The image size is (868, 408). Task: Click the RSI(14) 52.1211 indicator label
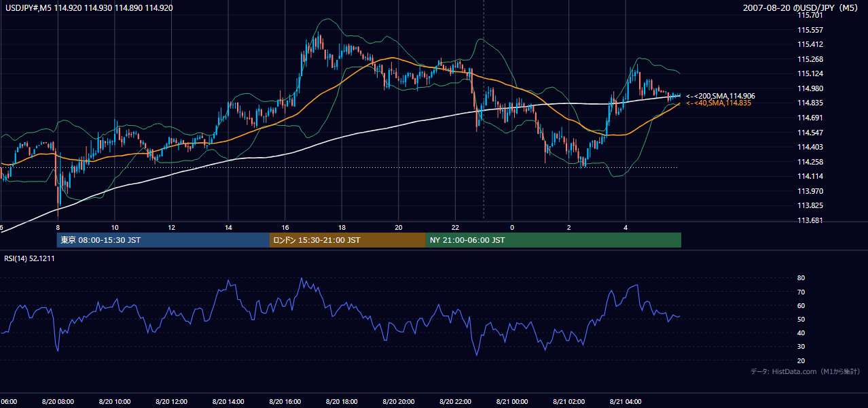(30, 258)
